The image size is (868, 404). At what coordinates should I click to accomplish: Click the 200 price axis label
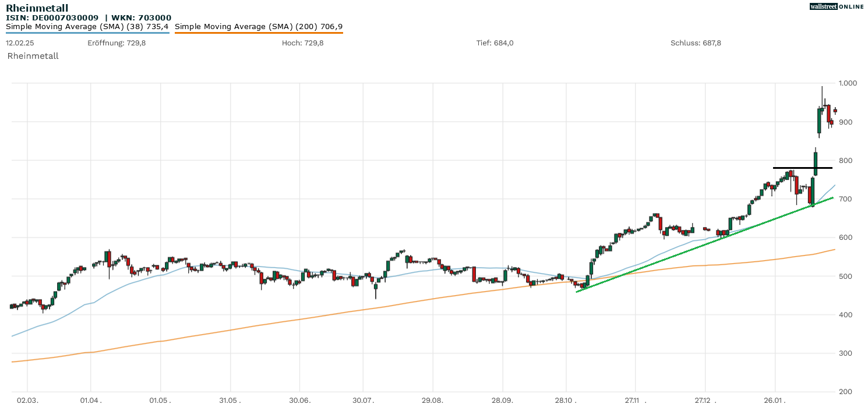(x=845, y=391)
